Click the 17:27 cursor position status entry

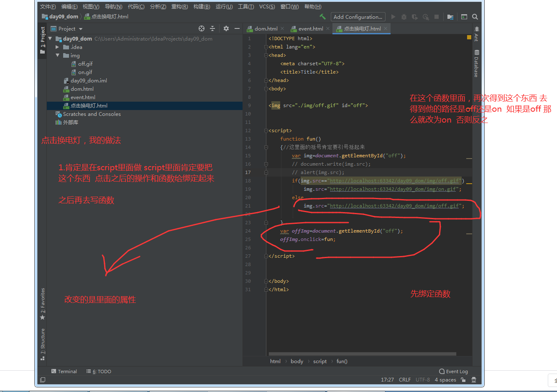tap(387, 380)
